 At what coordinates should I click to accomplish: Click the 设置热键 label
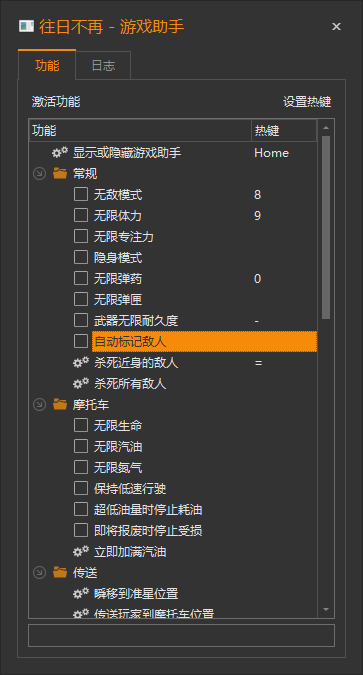click(307, 102)
